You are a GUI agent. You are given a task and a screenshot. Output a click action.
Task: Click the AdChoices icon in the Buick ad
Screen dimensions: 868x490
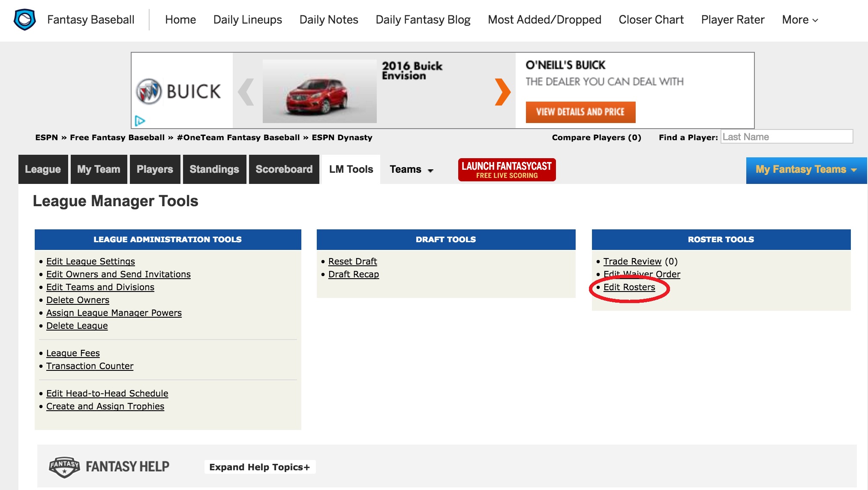click(140, 121)
